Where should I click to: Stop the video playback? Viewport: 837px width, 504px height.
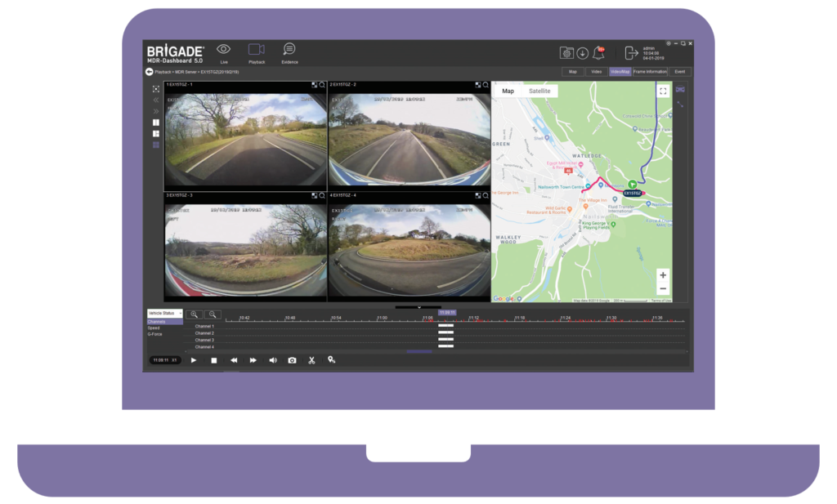point(214,360)
